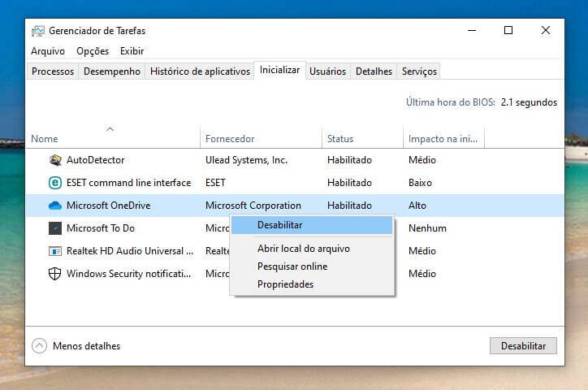Click the Task Manager title bar icon
The height and width of the screenshot is (390, 588).
pyautogui.click(x=38, y=31)
